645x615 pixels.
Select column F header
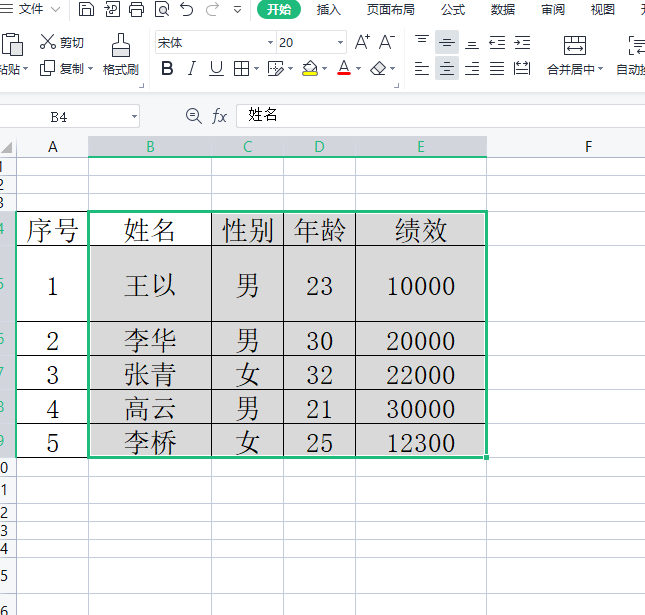pyautogui.click(x=589, y=147)
